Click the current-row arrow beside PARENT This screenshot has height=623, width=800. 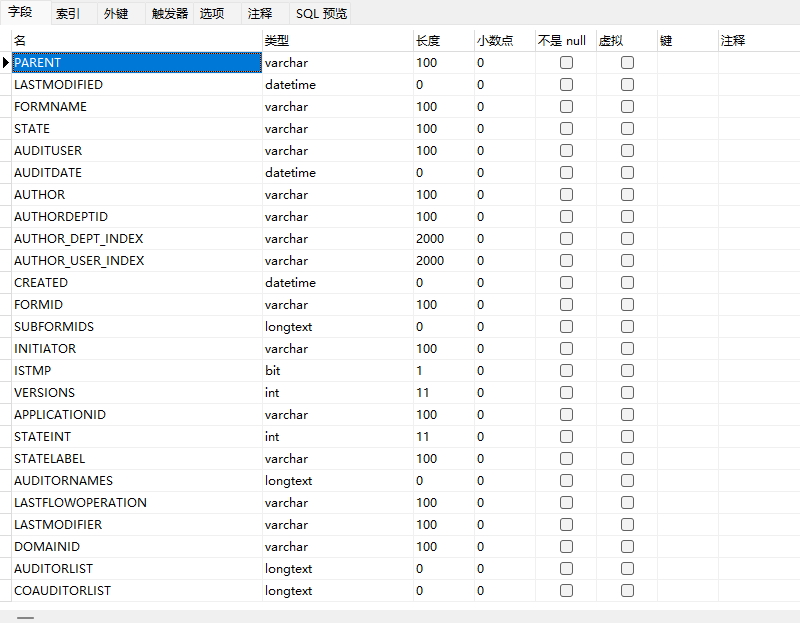pyautogui.click(x=6, y=63)
